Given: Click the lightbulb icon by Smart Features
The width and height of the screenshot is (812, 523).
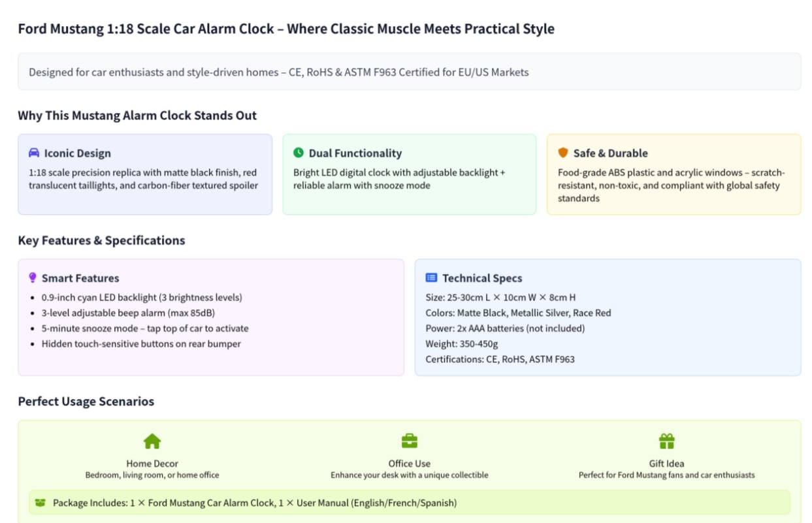Looking at the screenshot, I should click(x=33, y=277).
